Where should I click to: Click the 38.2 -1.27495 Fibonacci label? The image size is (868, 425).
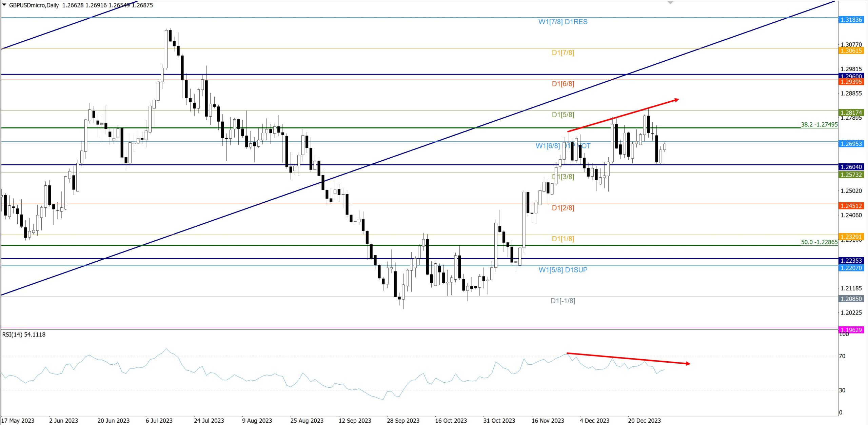(x=819, y=124)
